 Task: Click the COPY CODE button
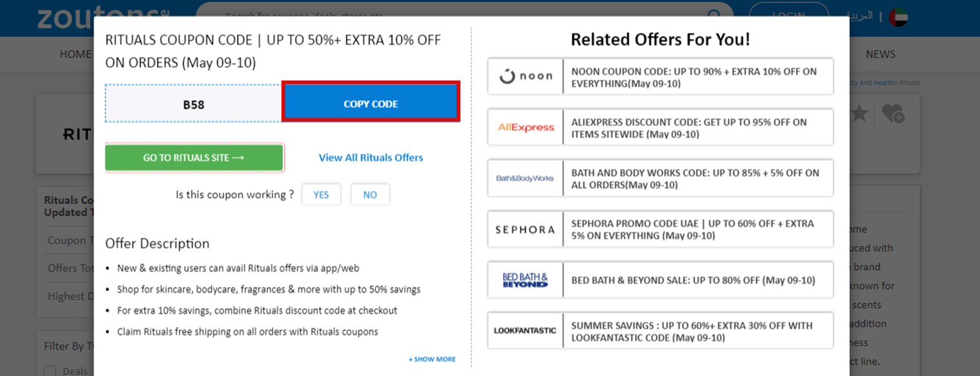point(371,103)
